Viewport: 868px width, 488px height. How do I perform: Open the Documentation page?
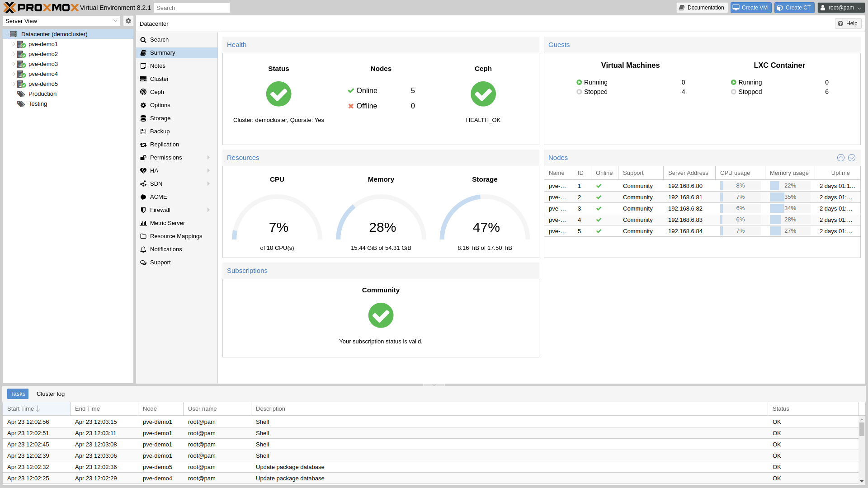point(702,7)
